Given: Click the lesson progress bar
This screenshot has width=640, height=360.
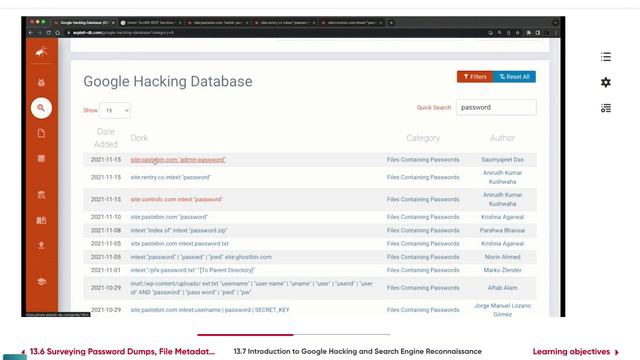Looking at the screenshot, I should [293, 335].
